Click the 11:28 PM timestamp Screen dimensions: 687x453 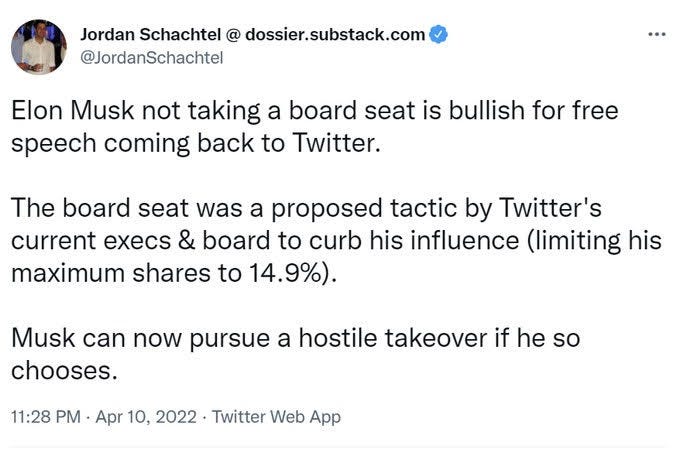[x=46, y=416]
